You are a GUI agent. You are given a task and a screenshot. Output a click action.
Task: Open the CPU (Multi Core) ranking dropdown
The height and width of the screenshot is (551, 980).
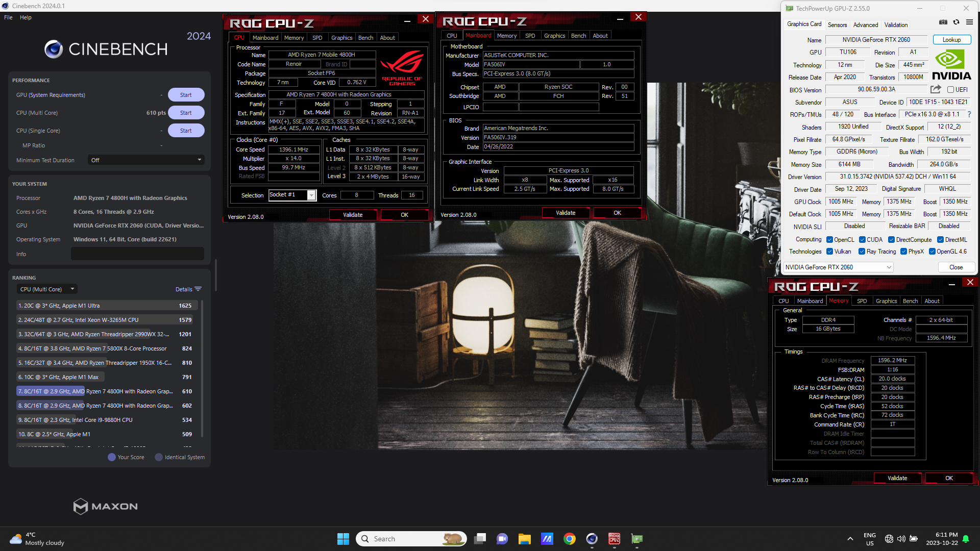47,289
